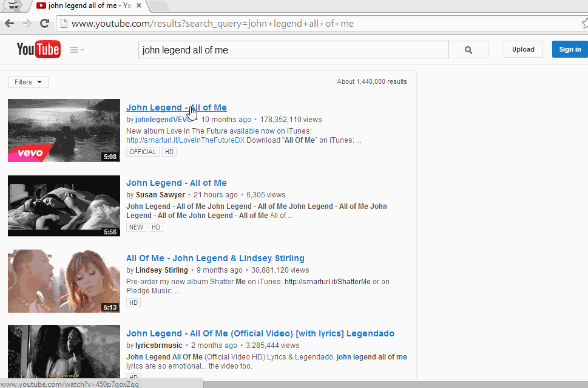This screenshot has width=588, height=388.
Task: Click the 5:56 video thumbnail
Action: (x=64, y=206)
